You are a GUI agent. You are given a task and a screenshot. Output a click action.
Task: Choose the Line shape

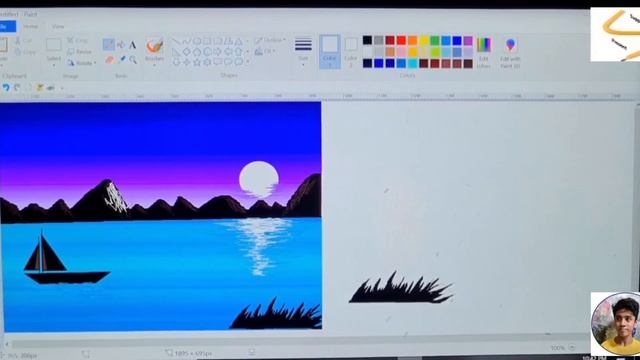pyautogui.click(x=176, y=41)
